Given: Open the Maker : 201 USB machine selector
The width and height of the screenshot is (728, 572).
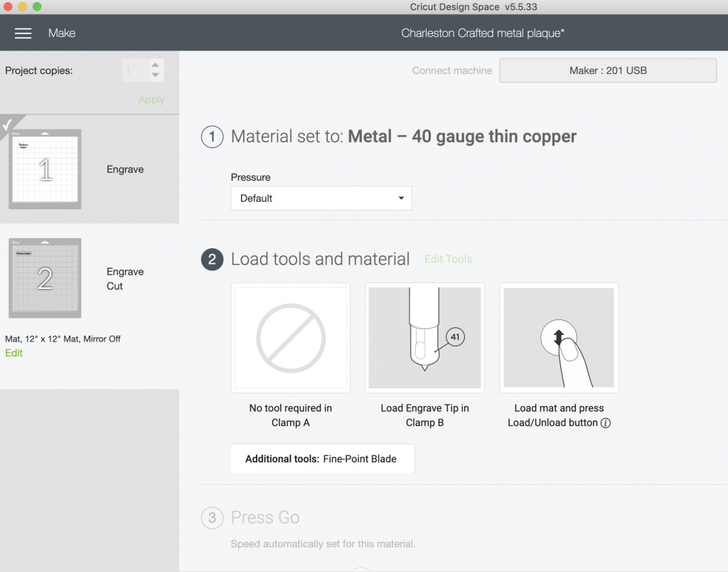Looking at the screenshot, I should [x=608, y=70].
